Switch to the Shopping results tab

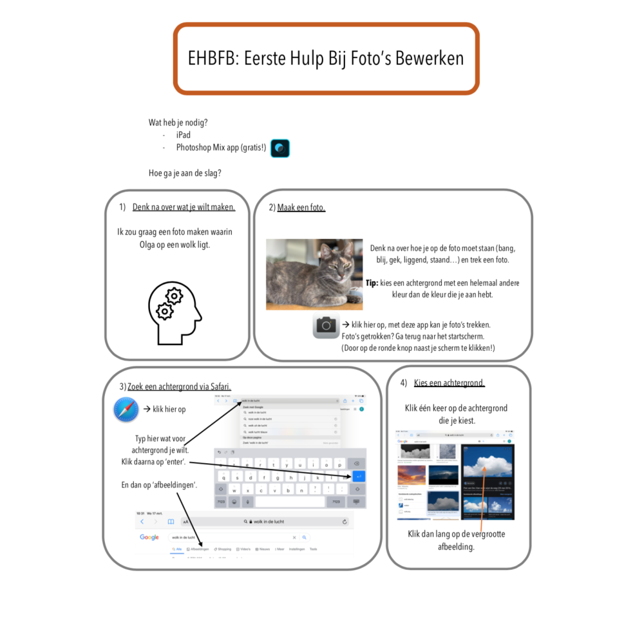(x=223, y=549)
